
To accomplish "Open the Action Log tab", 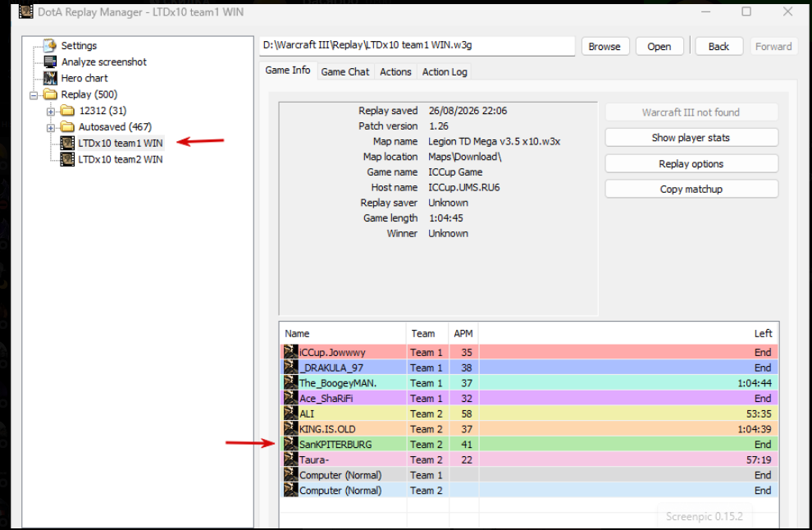I will point(445,72).
